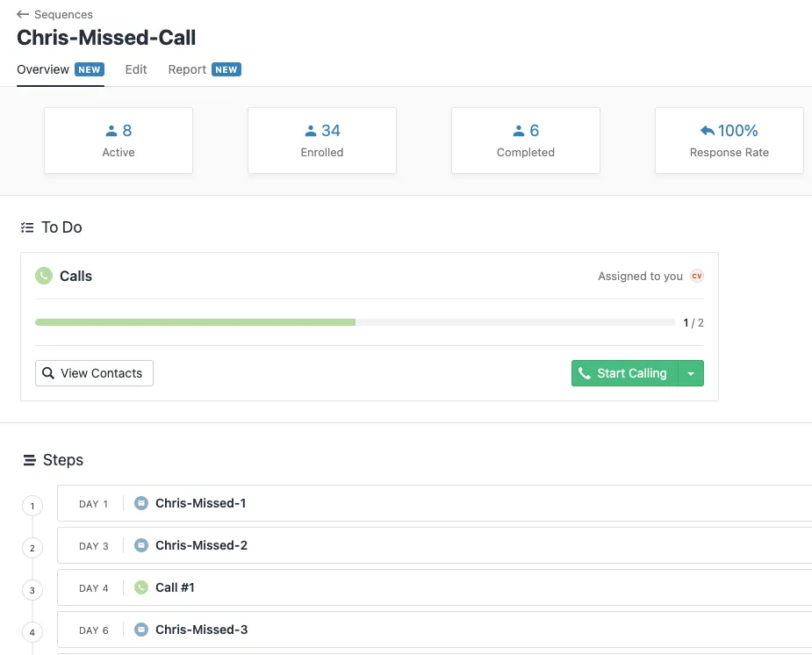Click the Start Calling button
Viewport: 812px width, 655px height.
coord(623,373)
